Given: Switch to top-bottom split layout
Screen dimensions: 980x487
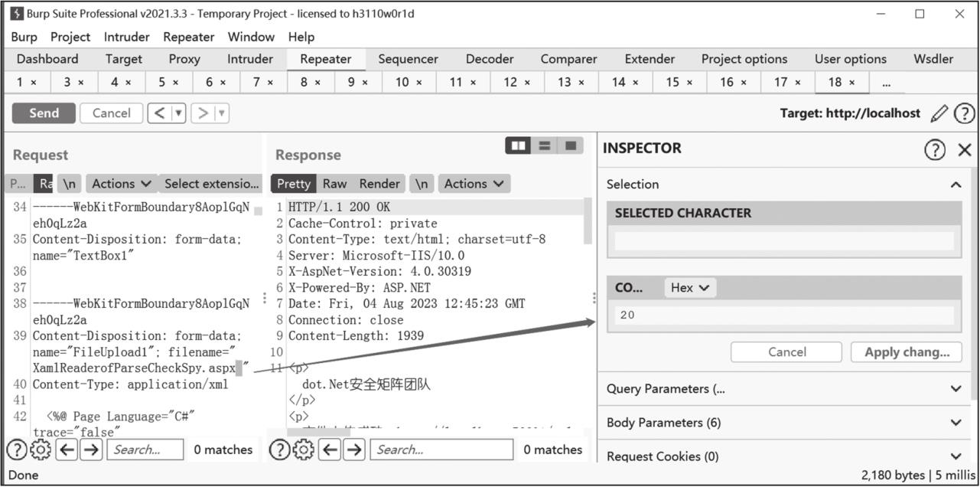Looking at the screenshot, I should tap(544, 145).
